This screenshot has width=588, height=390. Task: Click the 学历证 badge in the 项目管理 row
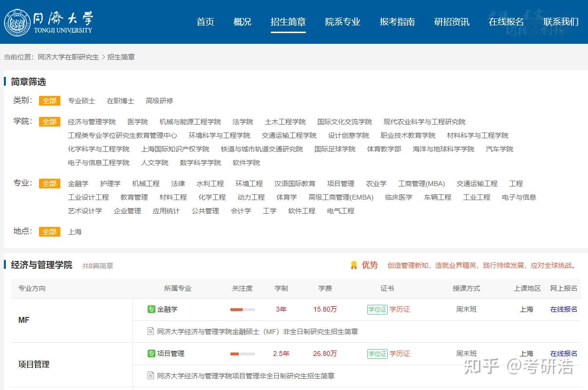[x=399, y=353]
